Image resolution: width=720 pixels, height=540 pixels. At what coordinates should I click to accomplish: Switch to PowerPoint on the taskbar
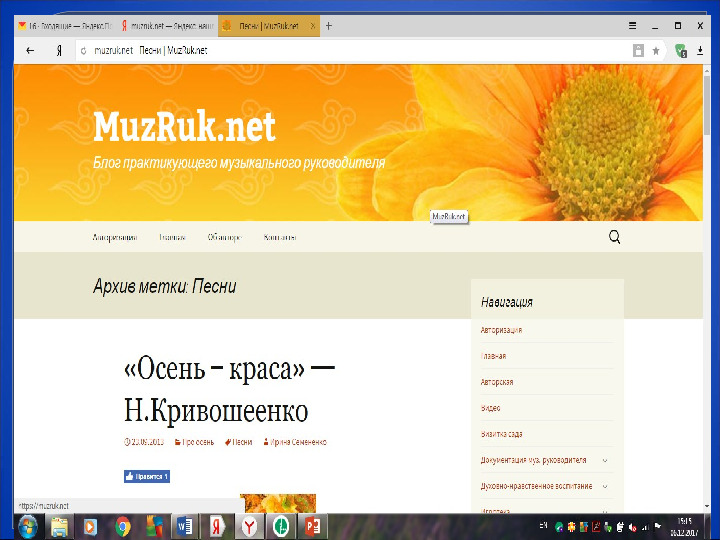pyautogui.click(x=312, y=526)
